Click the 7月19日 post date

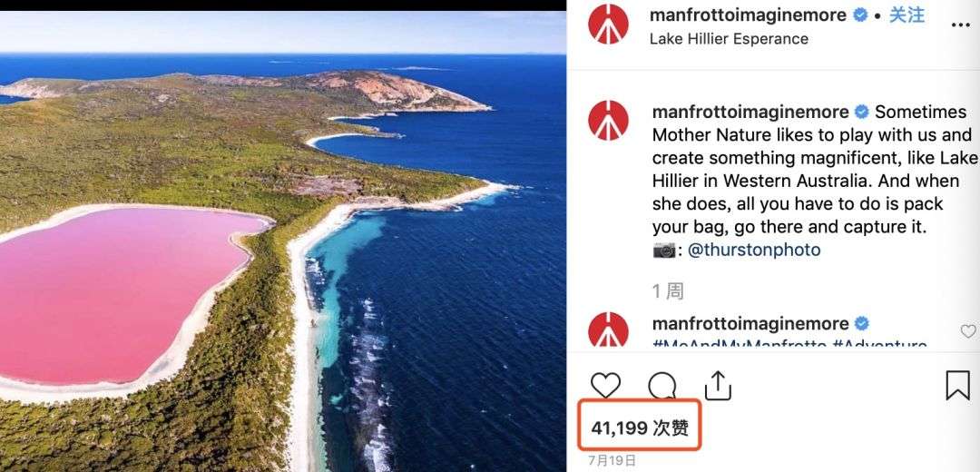(x=612, y=461)
